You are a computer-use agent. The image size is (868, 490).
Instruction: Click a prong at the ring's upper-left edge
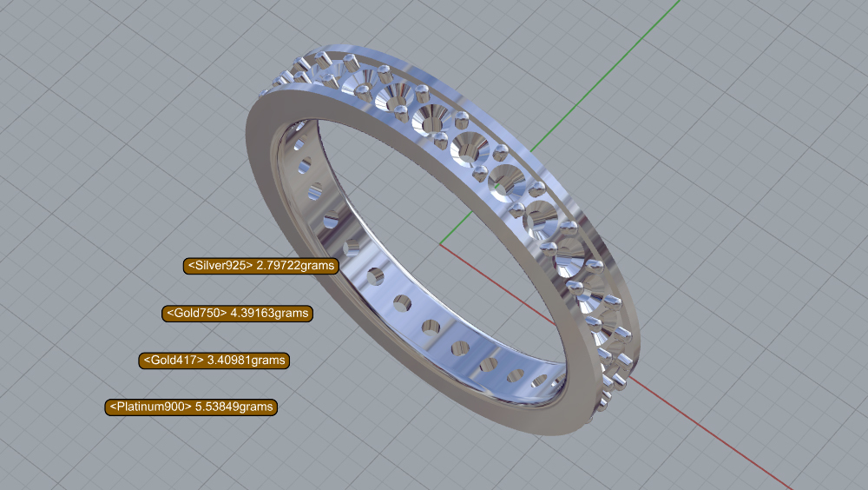pos(303,64)
